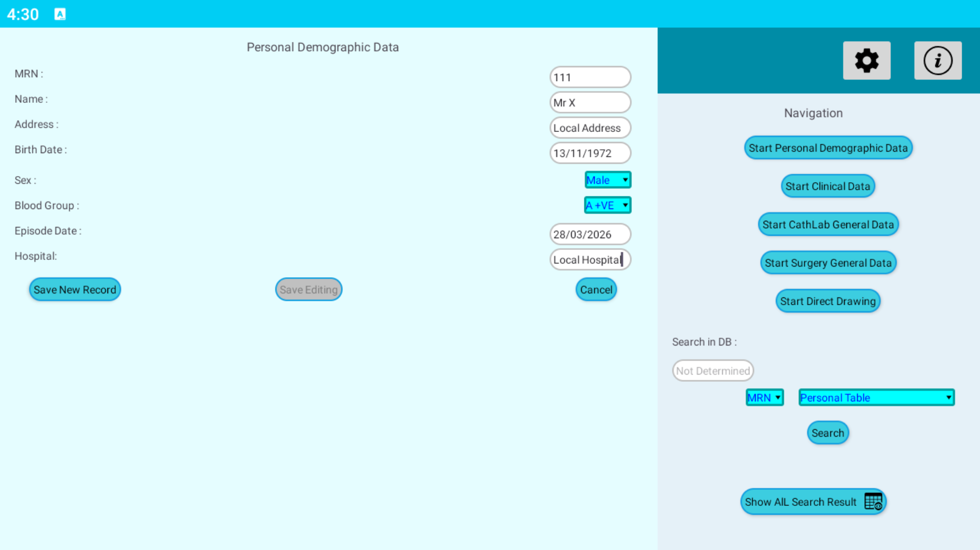
Task: Start Personal Demographic Data entry
Action: [x=828, y=148]
